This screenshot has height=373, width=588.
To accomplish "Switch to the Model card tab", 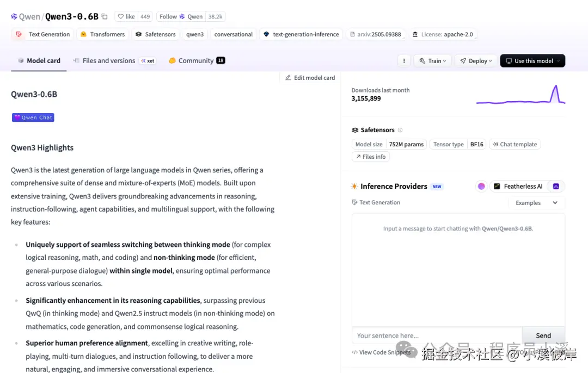I will click(39, 61).
